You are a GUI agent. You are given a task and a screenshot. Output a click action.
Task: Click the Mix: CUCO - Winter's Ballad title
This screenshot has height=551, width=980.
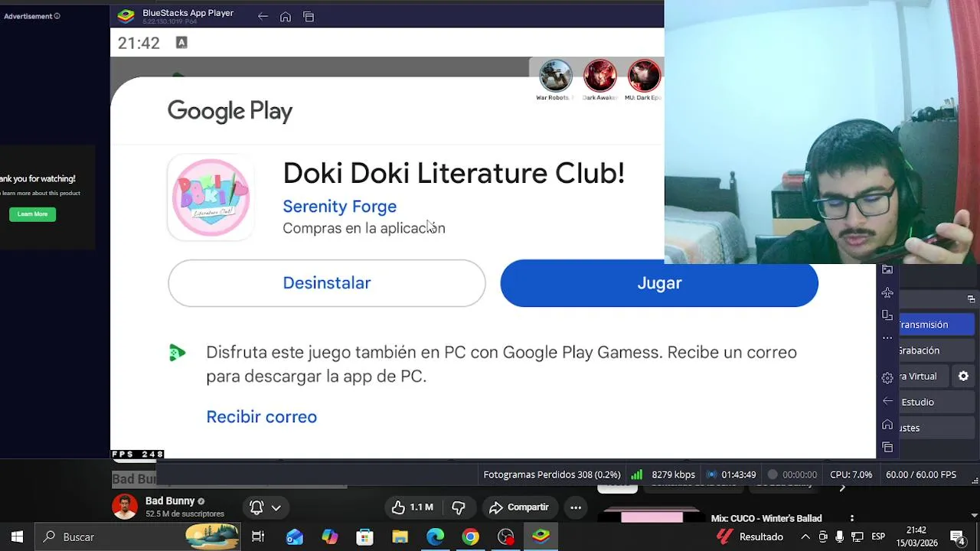(766, 519)
